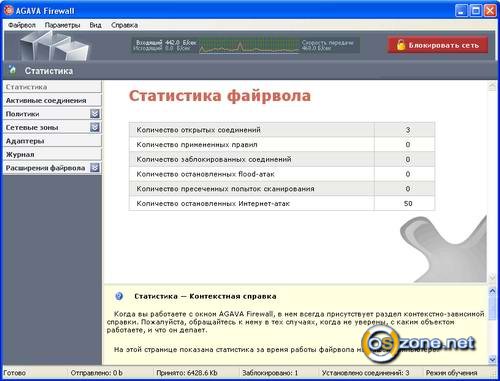Open the Журнал section
Viewport: 500px width, 381px height.
[x=52, y=154]
